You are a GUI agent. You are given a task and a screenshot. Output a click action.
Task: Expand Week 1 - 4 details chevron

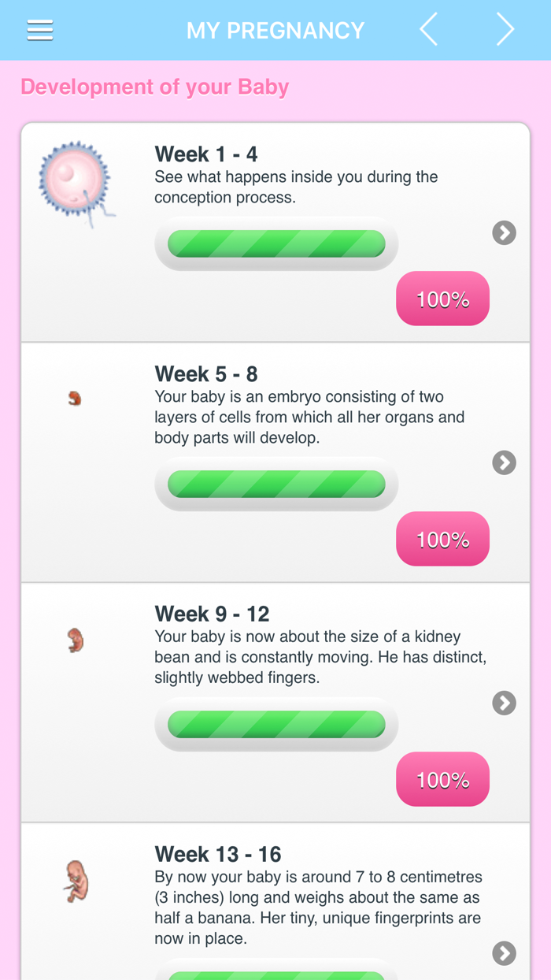504,232
